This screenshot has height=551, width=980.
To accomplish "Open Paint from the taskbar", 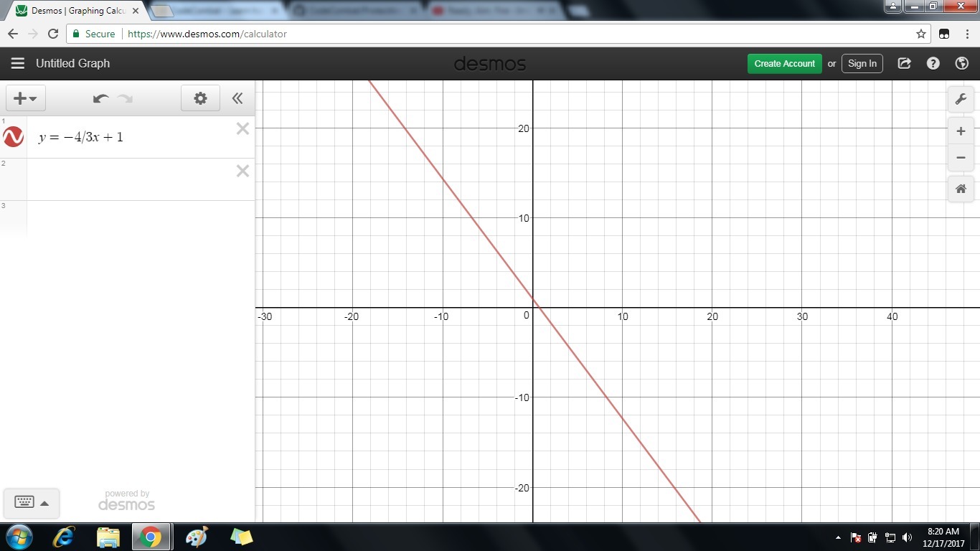I will pos(196,537).
